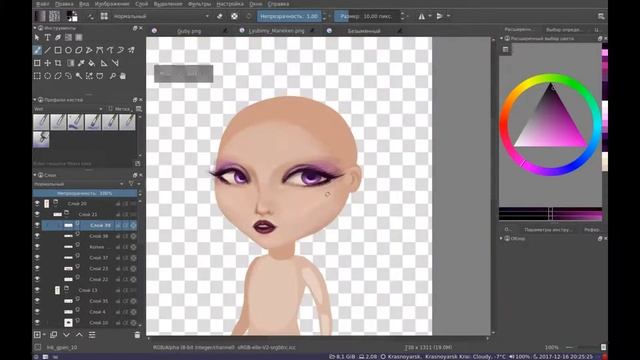The height and width of the screenshot is (360, 640).
Task: Select the Text tool
Action: pyautogui.click(x=48, y=38)
